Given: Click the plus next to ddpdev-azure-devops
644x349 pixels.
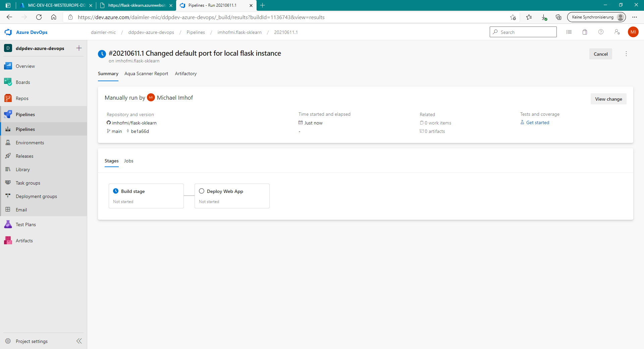Looking at the screenshot, I should click(x=79, y=48).
